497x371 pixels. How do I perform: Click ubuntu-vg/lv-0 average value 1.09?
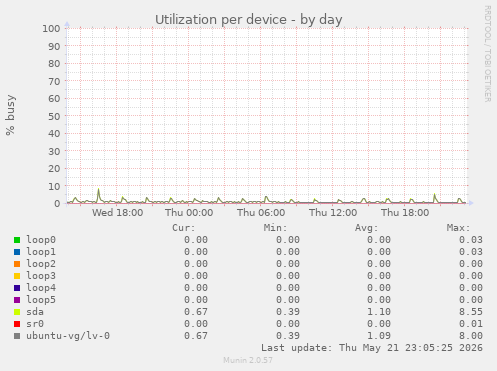(379, 336)
